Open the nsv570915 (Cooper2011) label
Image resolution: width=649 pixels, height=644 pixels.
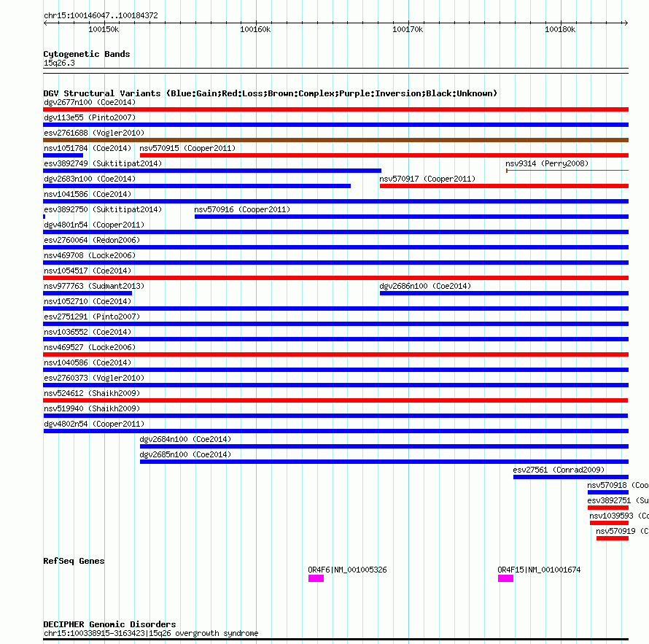coord(187,148)
